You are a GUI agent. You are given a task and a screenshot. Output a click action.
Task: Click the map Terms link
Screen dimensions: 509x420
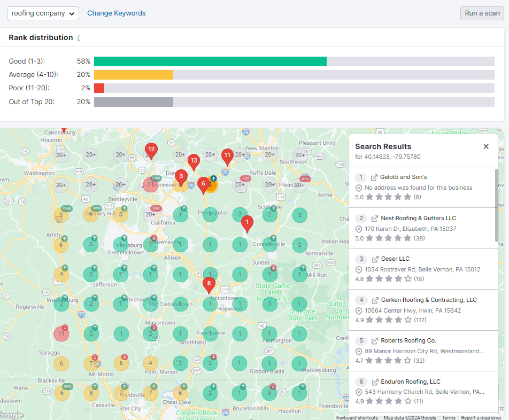[x=449, y=418]
